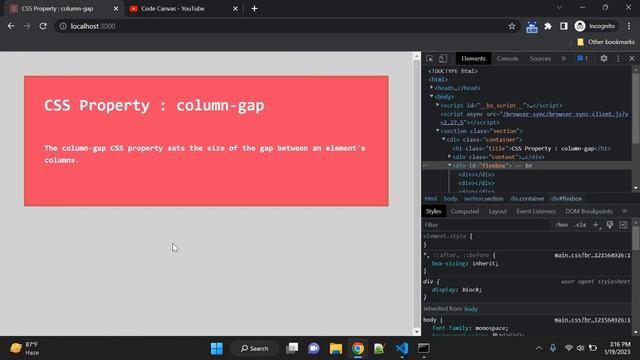Open the weather widget showing 87°F Haze
This screenshot has height=360, width=640.
coord(24,349)
